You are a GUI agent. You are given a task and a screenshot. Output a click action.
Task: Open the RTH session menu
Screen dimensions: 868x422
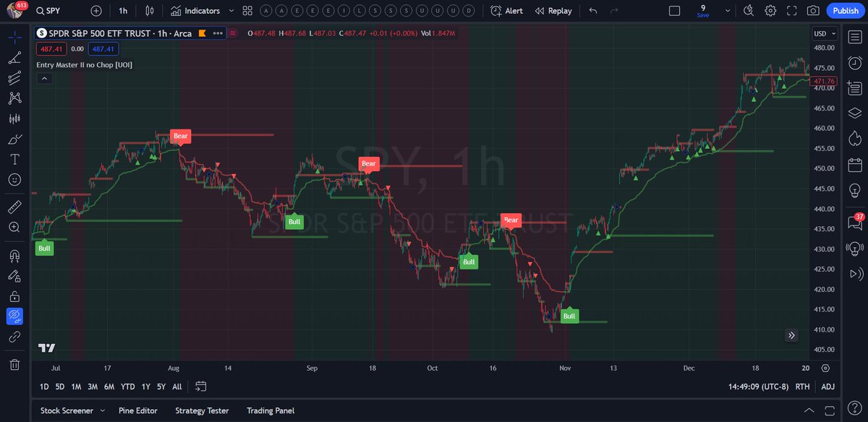pos(803,387)
